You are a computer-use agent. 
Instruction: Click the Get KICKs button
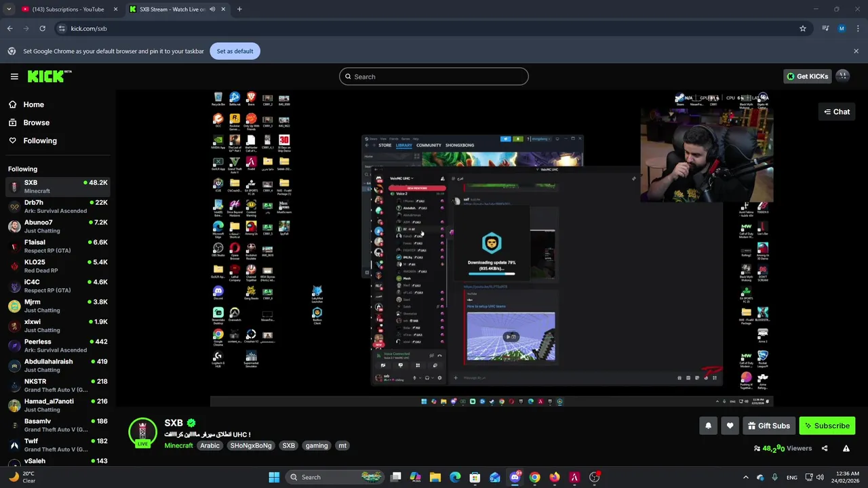(807, 77)
